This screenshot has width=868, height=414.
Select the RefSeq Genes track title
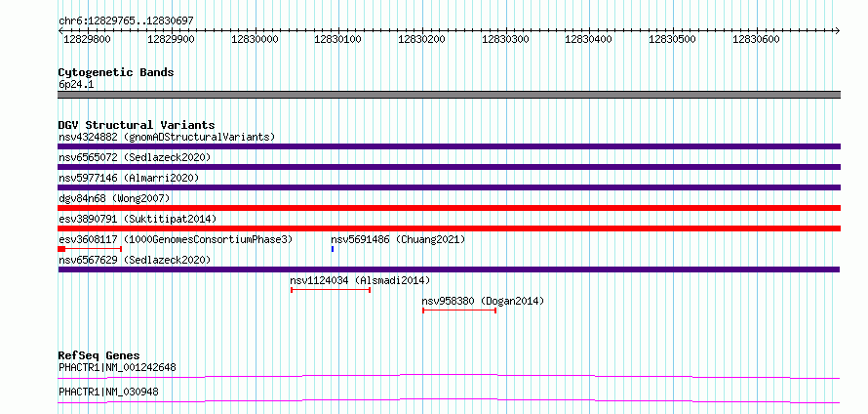pos(99,355)
